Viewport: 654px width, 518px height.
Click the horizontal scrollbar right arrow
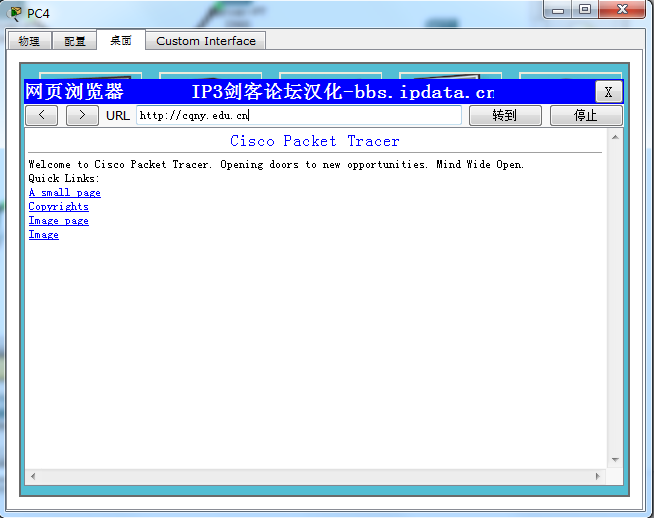pos(598,476)
